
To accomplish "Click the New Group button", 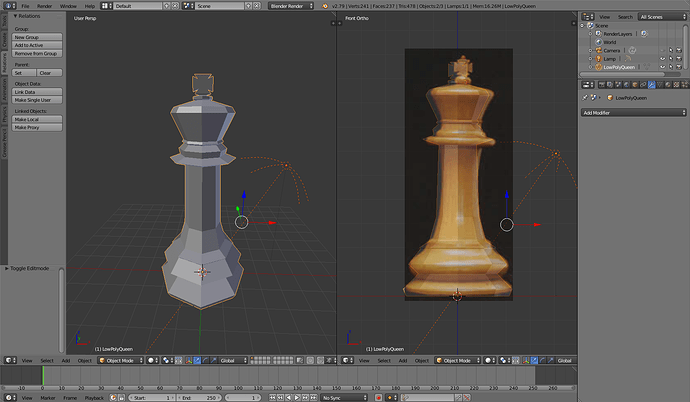I will click(37, 37).
